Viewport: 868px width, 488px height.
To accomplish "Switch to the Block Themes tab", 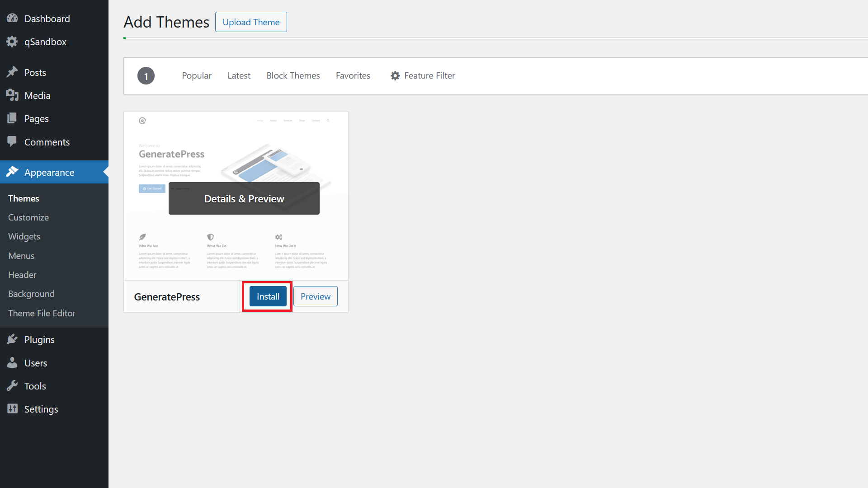I will click(293, 75).
